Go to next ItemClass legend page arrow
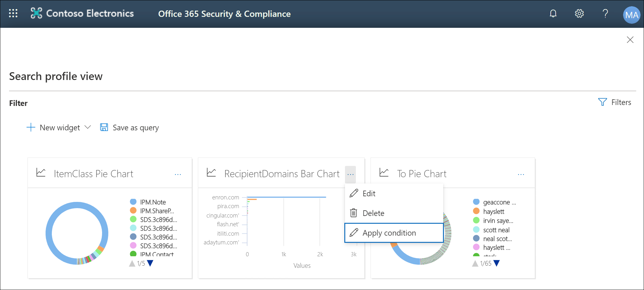Viewport: 644px width, 290px height. pyautogui.click(x=150, y=263)
